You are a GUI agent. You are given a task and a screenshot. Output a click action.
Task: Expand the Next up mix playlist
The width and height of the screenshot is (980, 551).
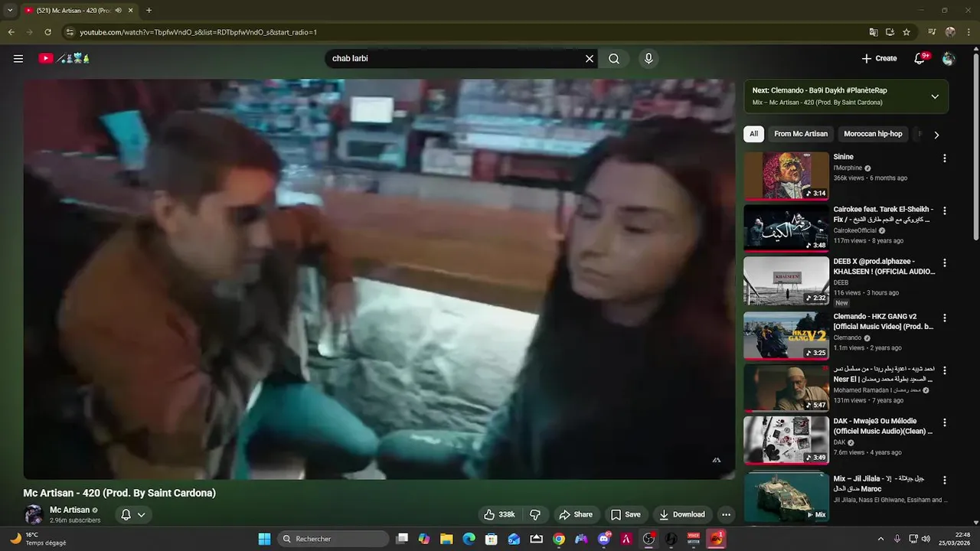[935, 96]
